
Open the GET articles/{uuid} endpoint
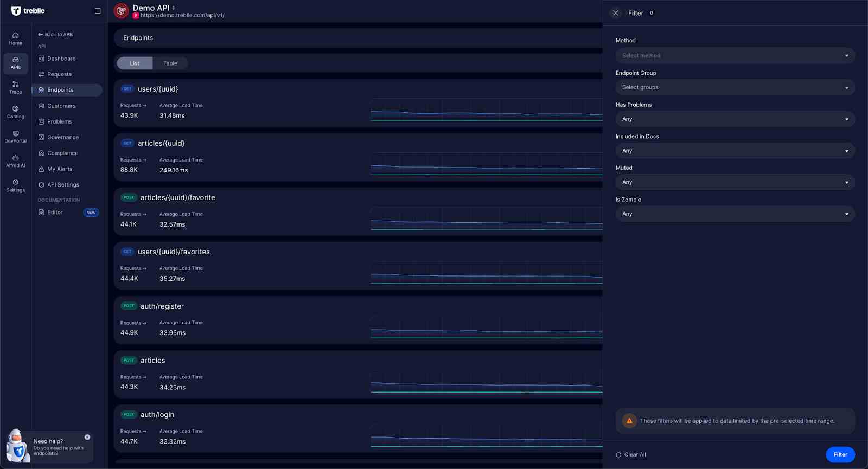[161, 143]
